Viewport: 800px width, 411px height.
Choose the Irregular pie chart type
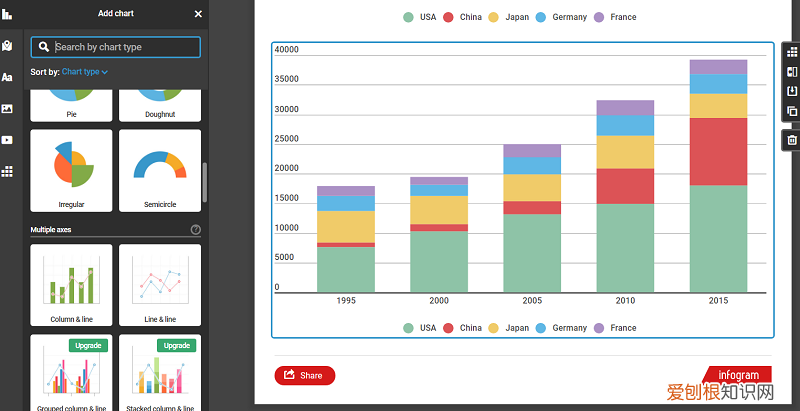74,170
